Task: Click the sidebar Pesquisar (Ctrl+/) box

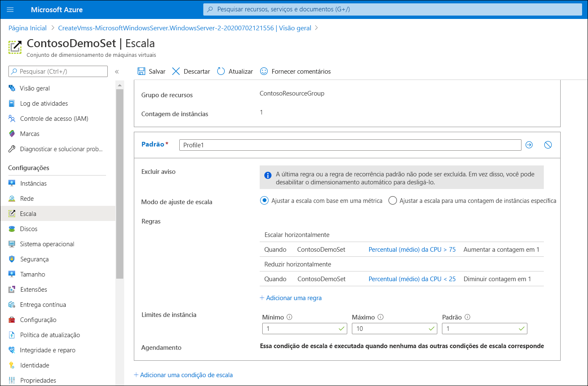Action: point(58,72)
